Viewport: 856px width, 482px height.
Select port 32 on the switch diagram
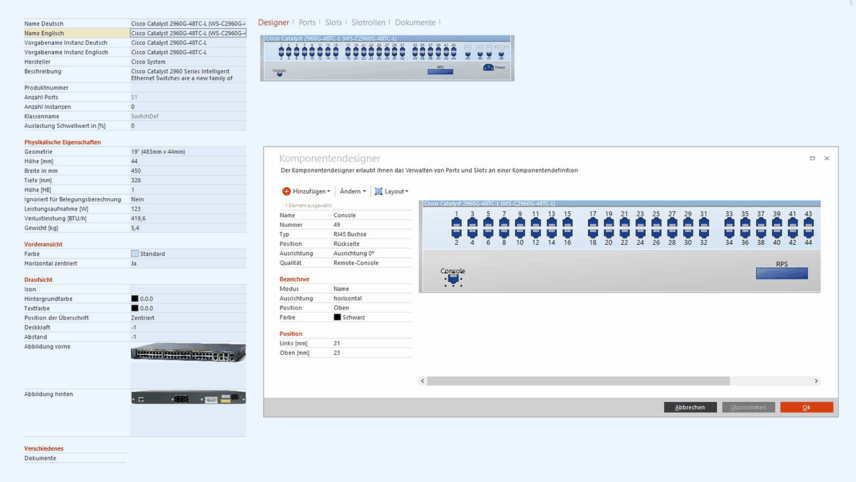coord(703,233)
